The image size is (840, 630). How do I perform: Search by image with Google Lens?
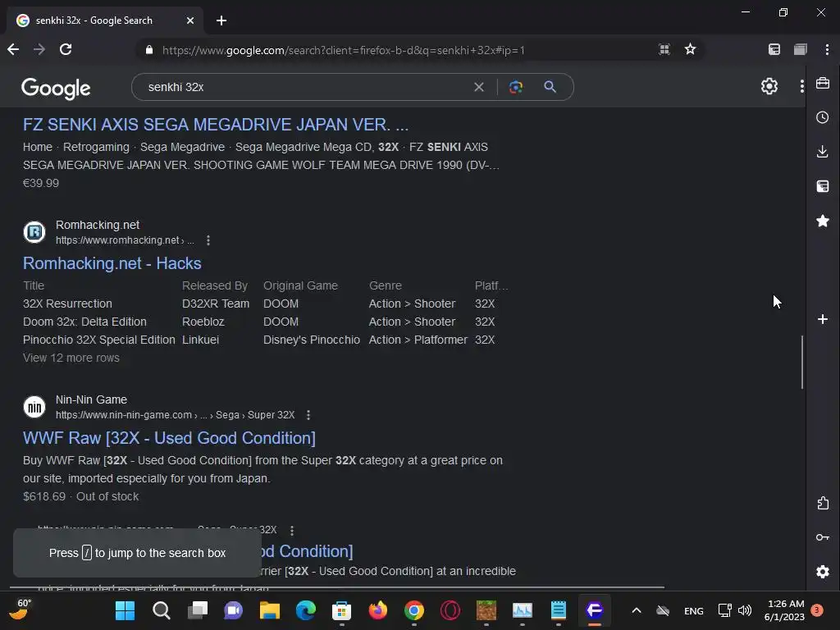(x=516, y=87)
